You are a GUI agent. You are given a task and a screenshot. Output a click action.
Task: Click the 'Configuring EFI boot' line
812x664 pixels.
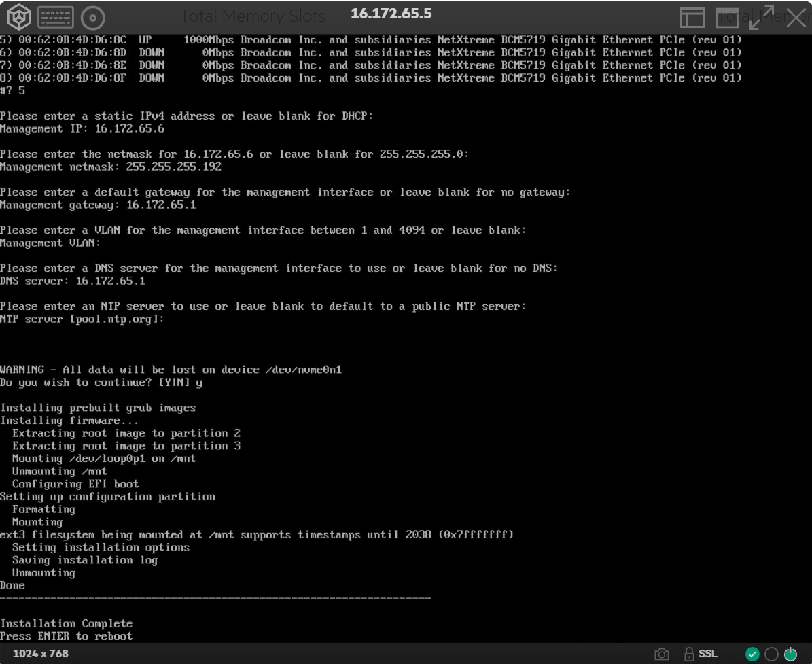[75, 484]
